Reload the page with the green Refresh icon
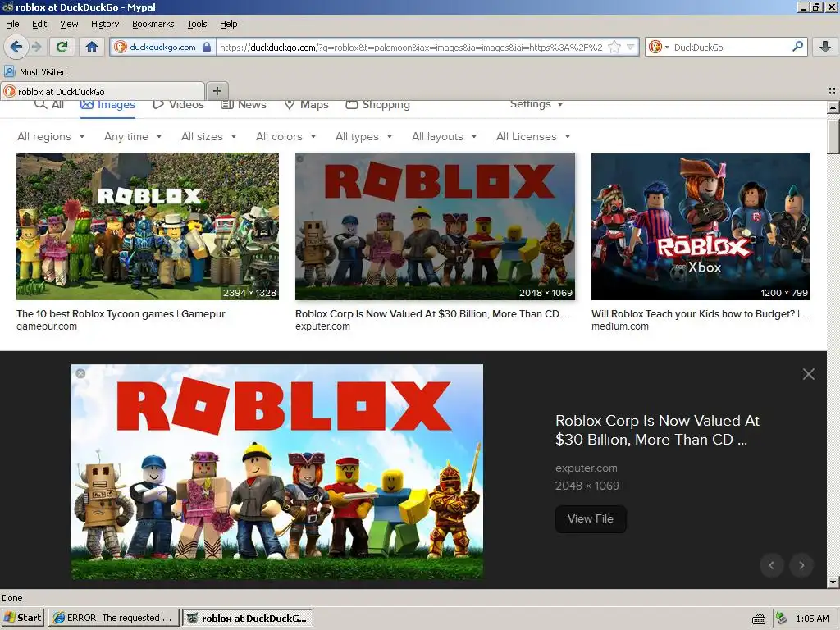The width and height of the screenshot is (840, 630). [62, 47]
